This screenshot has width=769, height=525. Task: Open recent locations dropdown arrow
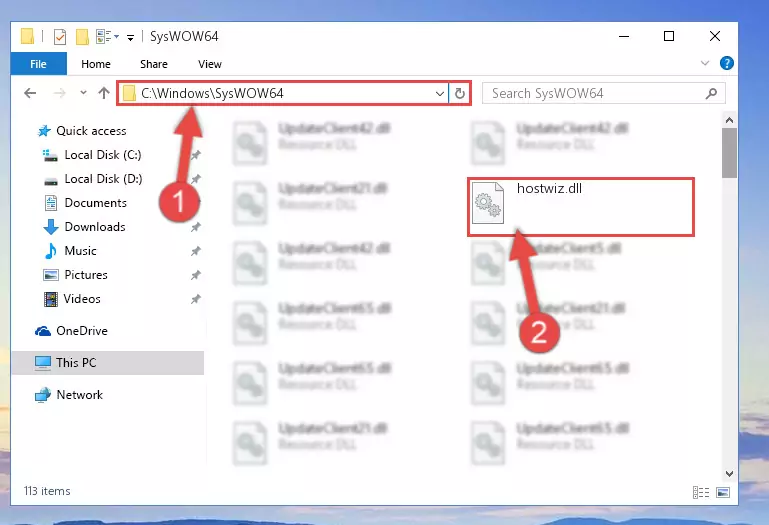tap(83, 93)
